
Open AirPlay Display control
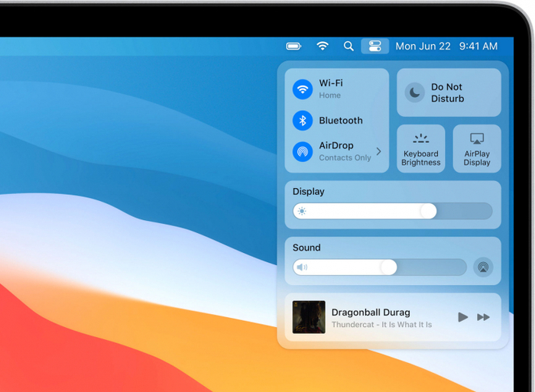[477, 149]
